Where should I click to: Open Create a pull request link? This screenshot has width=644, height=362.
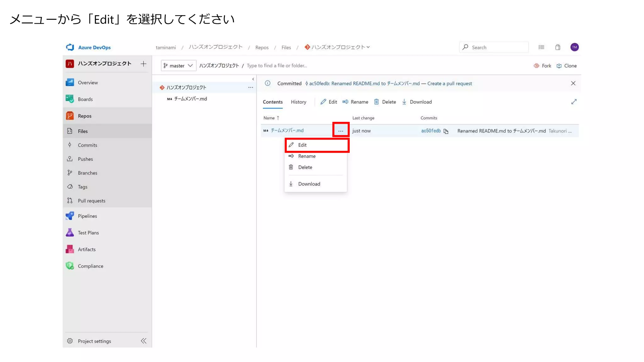449,83
